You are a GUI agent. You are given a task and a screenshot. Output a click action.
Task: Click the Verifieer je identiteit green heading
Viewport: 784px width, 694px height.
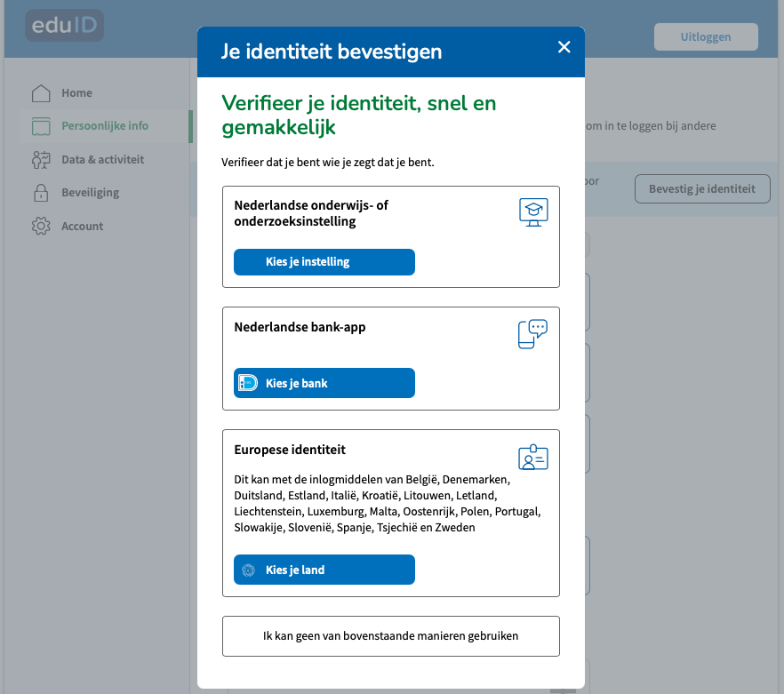359,116
